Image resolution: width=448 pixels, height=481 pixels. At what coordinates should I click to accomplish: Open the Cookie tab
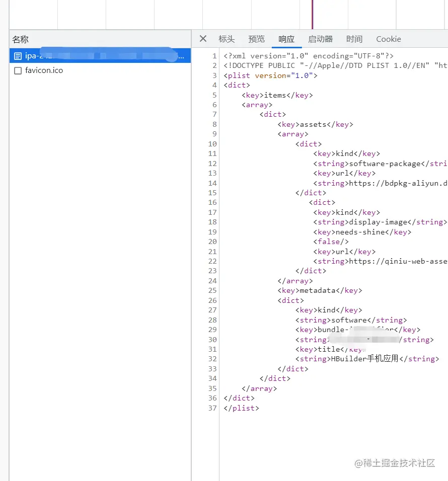pos(389,39)
